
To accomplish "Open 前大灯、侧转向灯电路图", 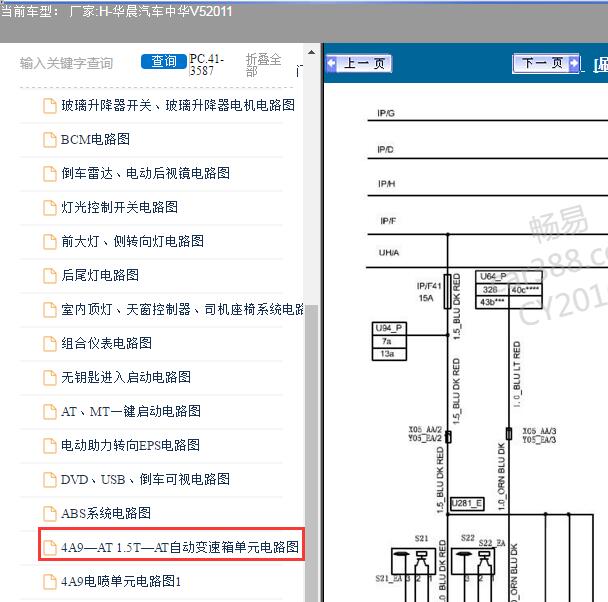I will [132, 241].
